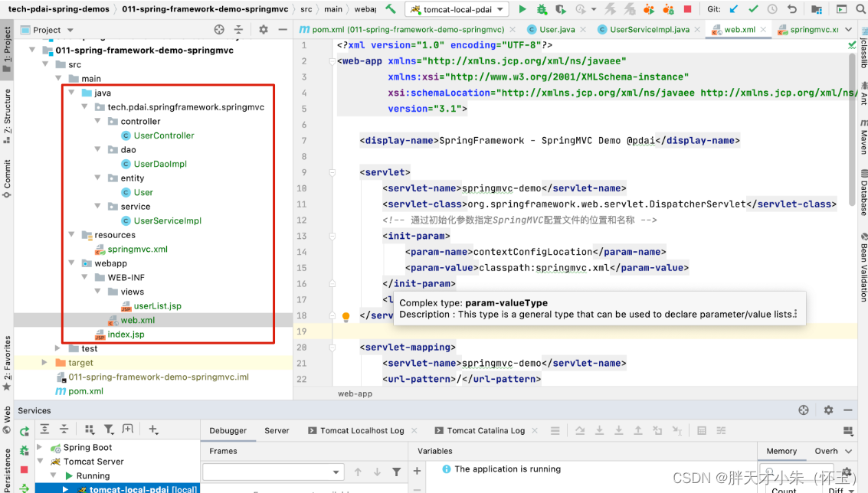Add new watch in Variables panel
The width and height of the screenshot is (868, 493).
coord(417,471)
